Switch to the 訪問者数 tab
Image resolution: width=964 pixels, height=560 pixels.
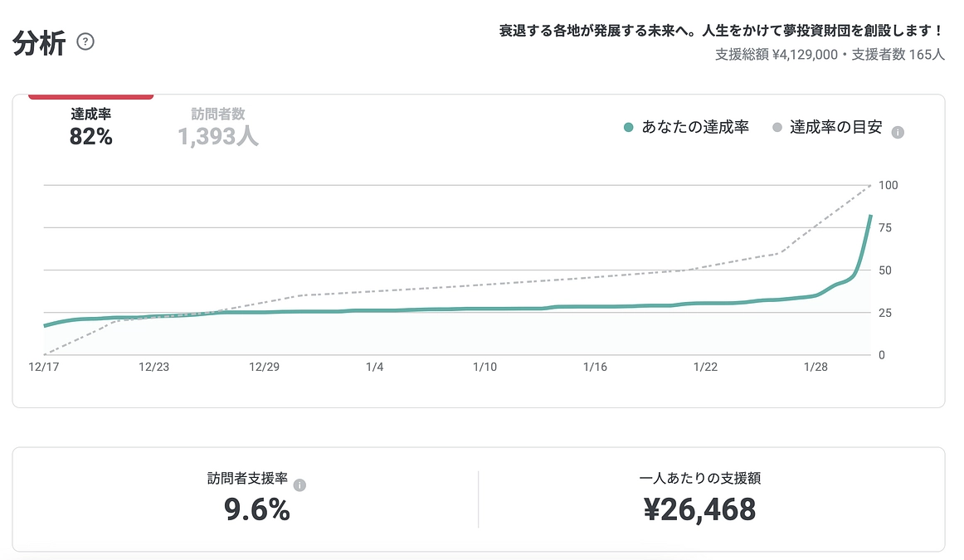217,124
